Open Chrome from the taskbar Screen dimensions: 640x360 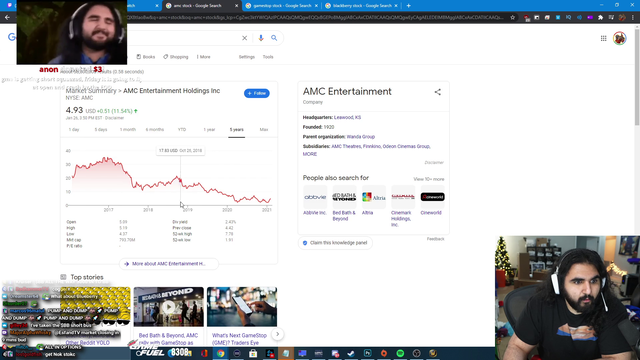[220, 353]
